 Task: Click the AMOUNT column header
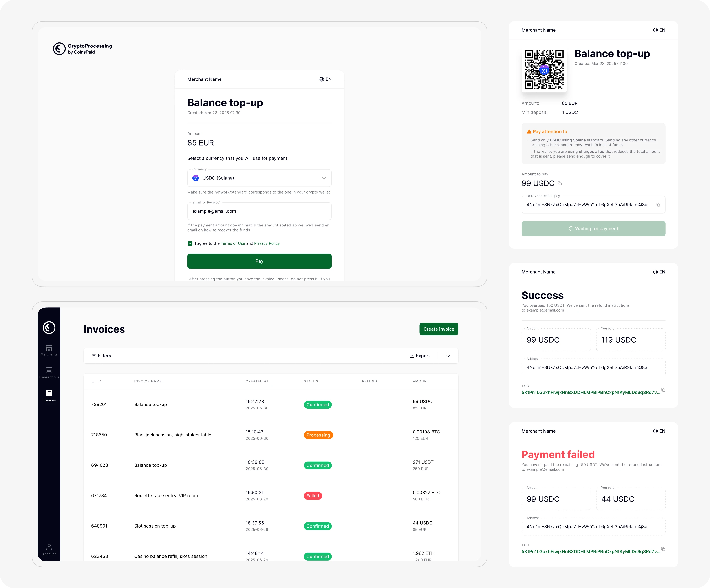(421, 381)
